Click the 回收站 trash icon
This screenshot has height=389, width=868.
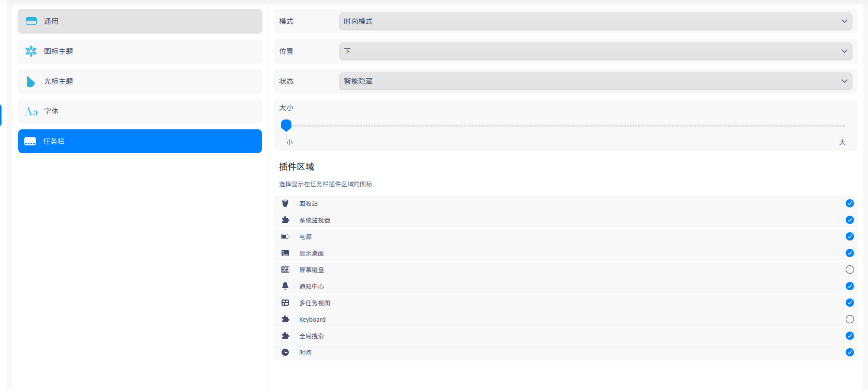[x=285, y=203]
